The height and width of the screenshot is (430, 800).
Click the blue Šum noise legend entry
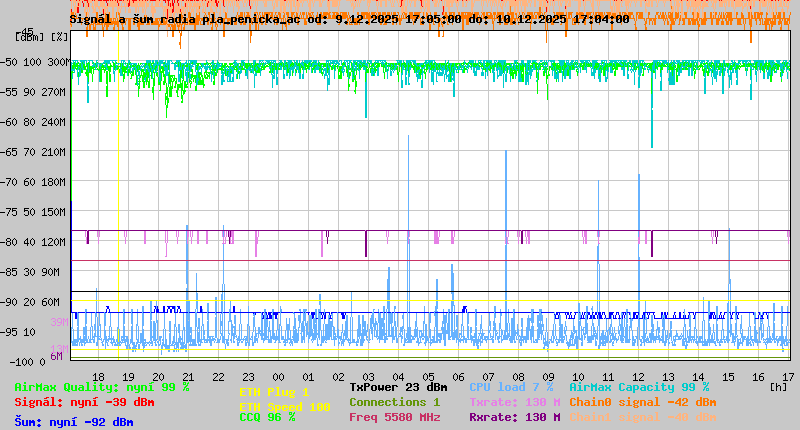point(74,422)
